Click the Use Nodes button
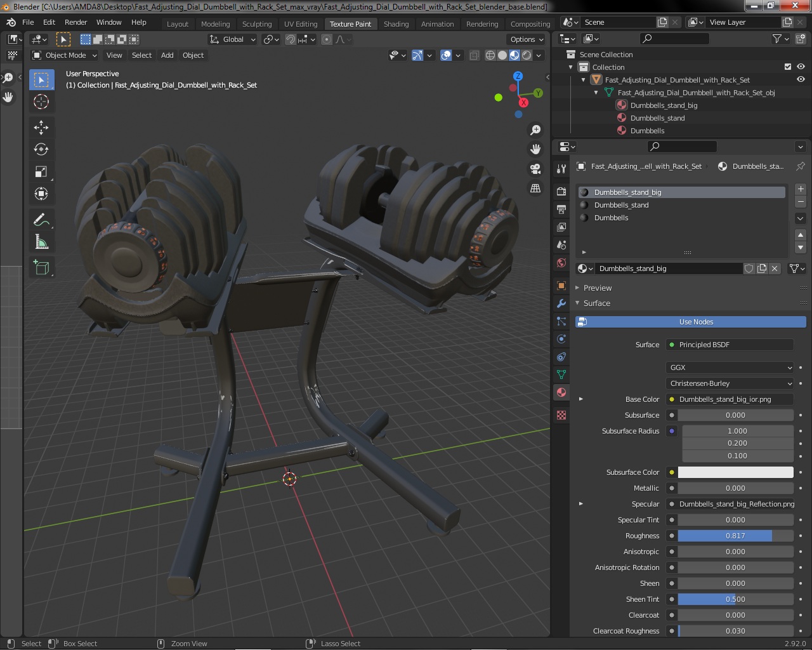The height and width of the screenshot is (650, 812). 690,322
